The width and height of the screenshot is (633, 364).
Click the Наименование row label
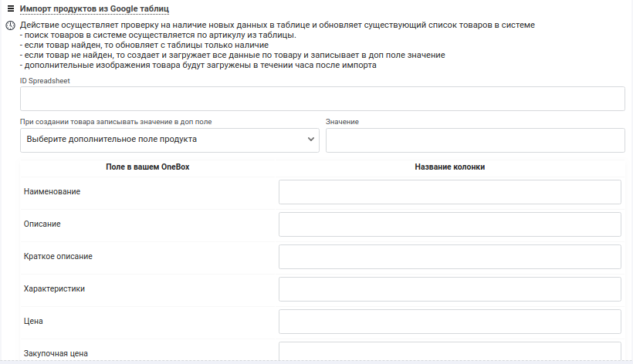[52, 191]
